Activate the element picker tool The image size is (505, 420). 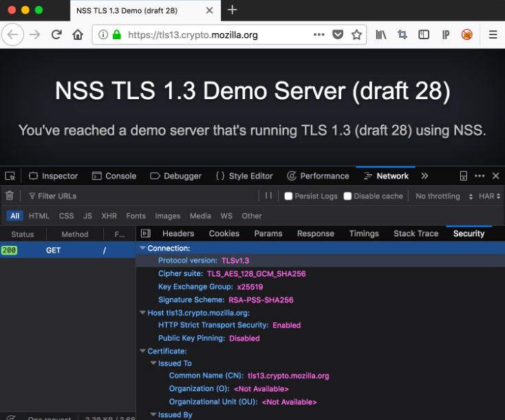click(10, 176)
